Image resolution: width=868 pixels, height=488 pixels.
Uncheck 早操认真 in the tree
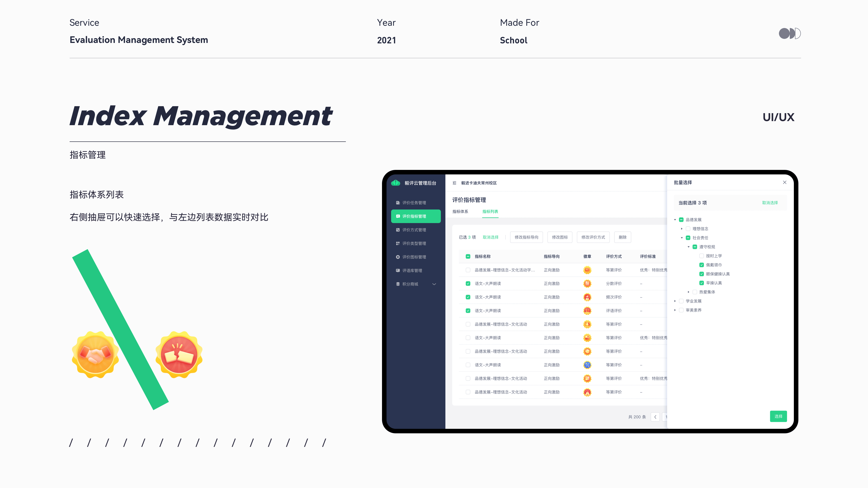click(x=701, y=283)
